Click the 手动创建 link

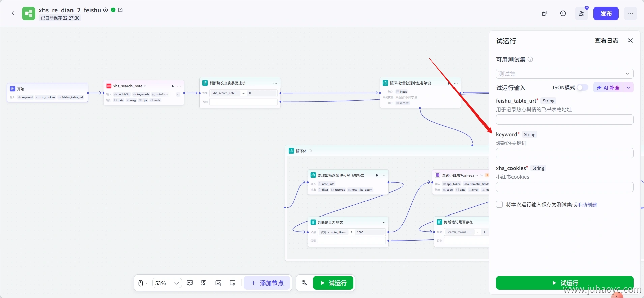coord(587,205)
